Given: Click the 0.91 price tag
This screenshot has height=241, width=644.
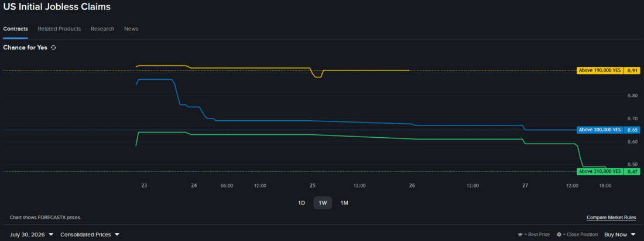Looking at the screenshot, I should (632, 70).
